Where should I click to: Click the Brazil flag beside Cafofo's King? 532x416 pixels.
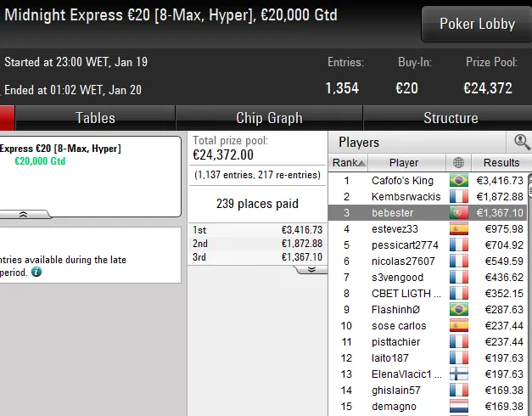pos(459,180)
